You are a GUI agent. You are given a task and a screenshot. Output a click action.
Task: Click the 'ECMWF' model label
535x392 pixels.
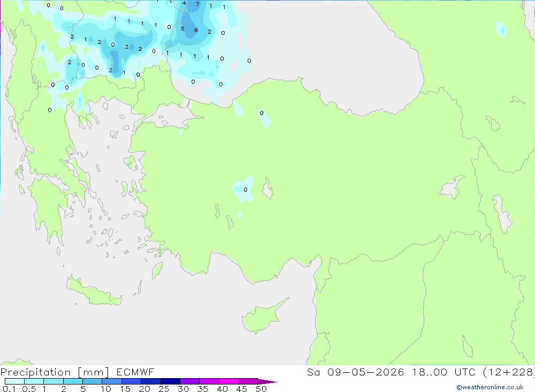click(135, 372)
